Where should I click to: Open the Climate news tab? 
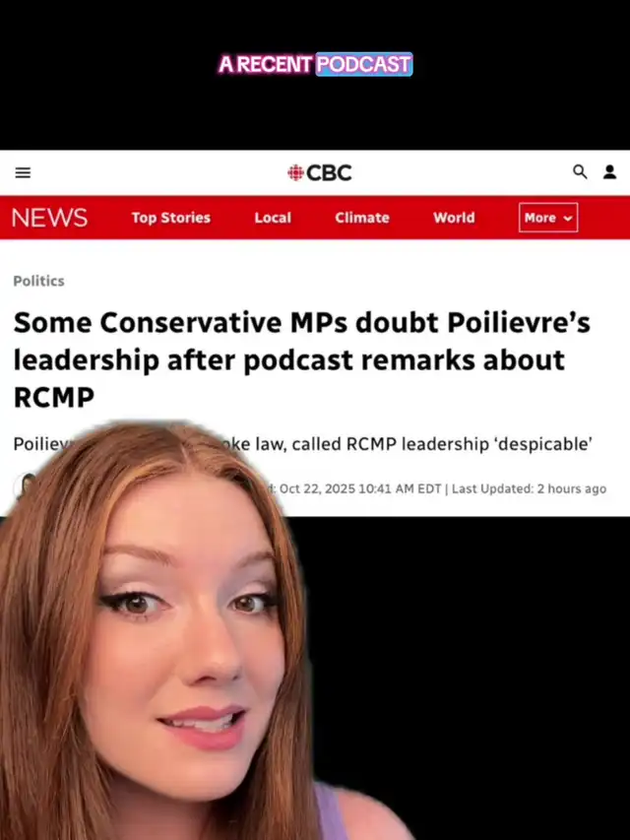pyautogui.click(x=362, y=218)
